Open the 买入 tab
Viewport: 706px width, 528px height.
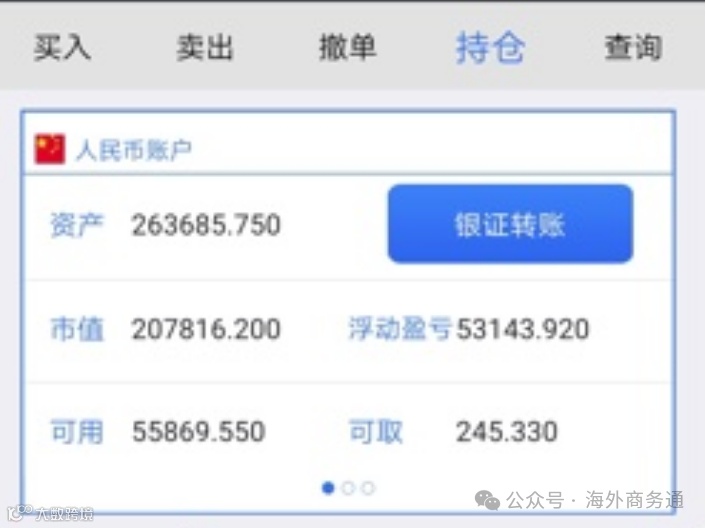63,47
